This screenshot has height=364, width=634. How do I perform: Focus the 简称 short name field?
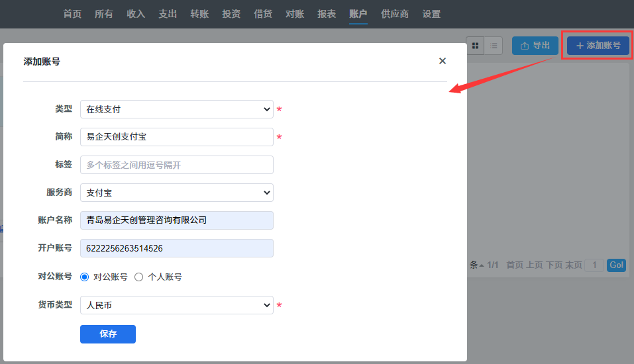[x=176, y=137]
